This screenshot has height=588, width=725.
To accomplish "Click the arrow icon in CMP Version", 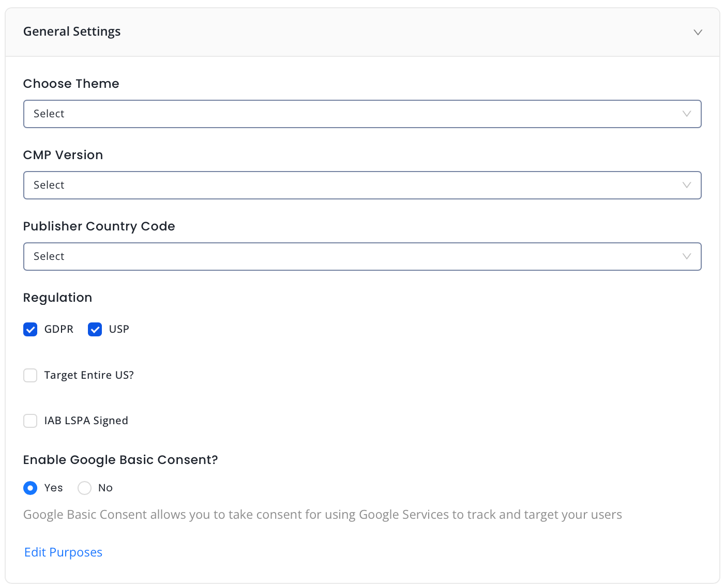I will pyautogui.click(x=686, y=185).
